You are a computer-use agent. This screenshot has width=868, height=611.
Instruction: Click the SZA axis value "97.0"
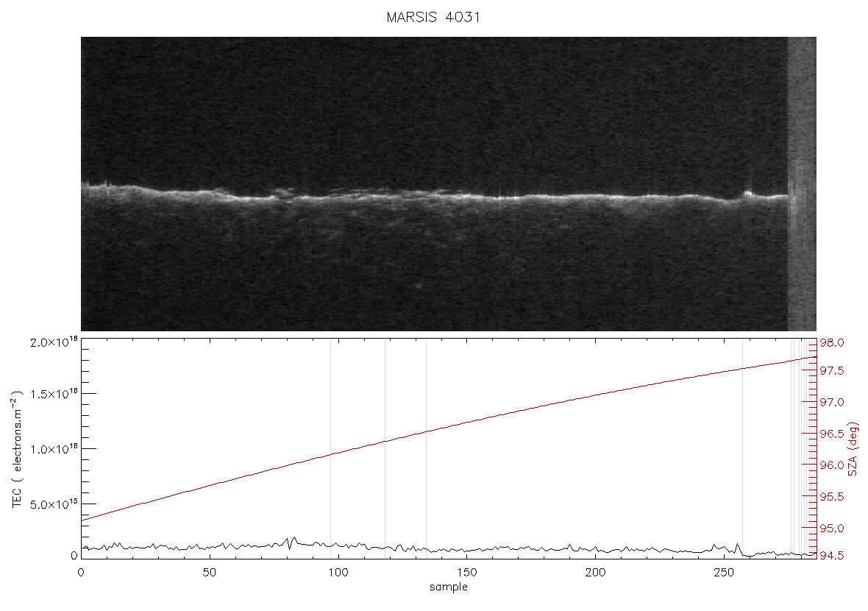[832, 402]
